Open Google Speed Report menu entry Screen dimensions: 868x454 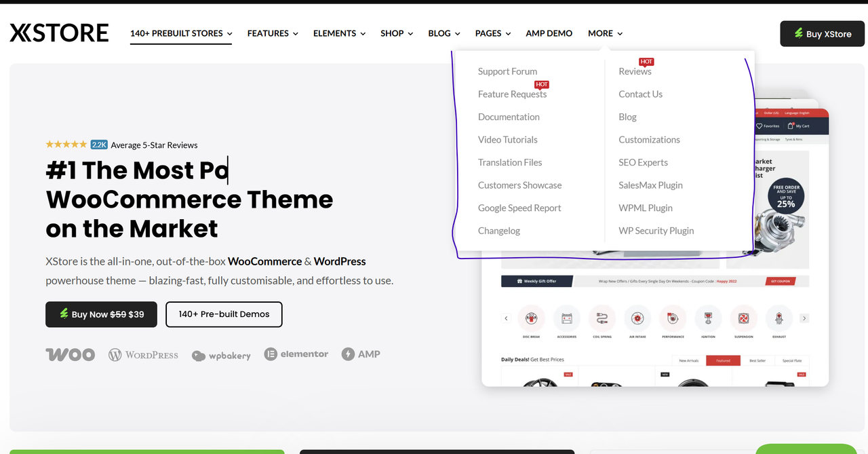(x=519, y=208)
